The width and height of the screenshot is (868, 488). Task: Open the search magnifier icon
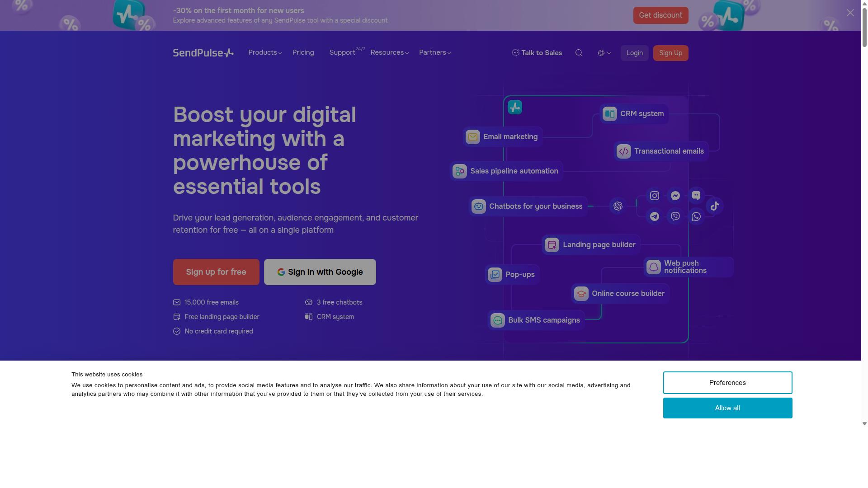(579, 53)
